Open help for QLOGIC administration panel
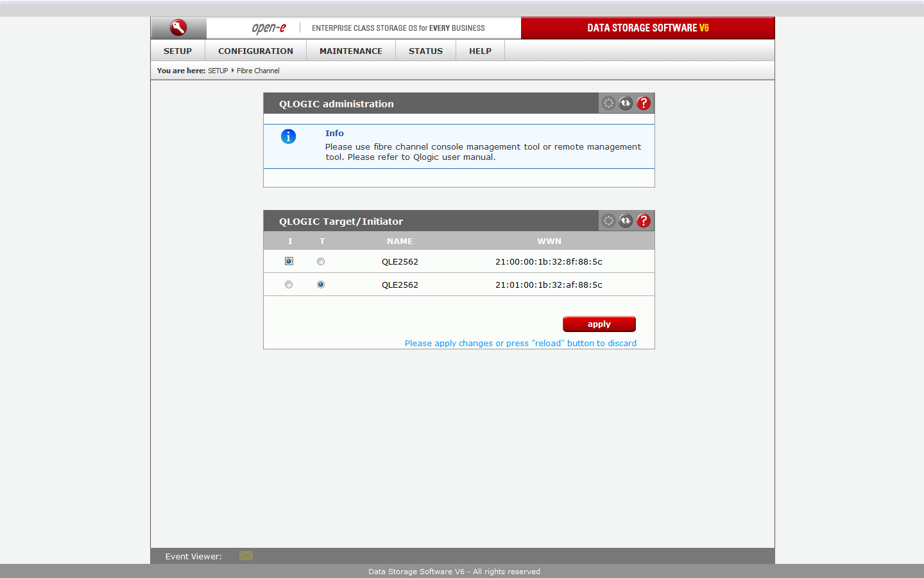The image size is (924, 578). point(644,103)
